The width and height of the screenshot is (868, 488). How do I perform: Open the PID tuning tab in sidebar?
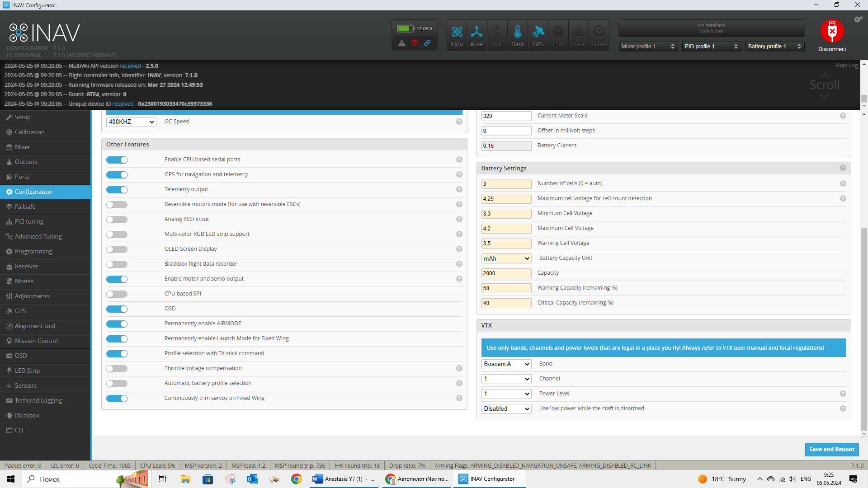[29, 221]
